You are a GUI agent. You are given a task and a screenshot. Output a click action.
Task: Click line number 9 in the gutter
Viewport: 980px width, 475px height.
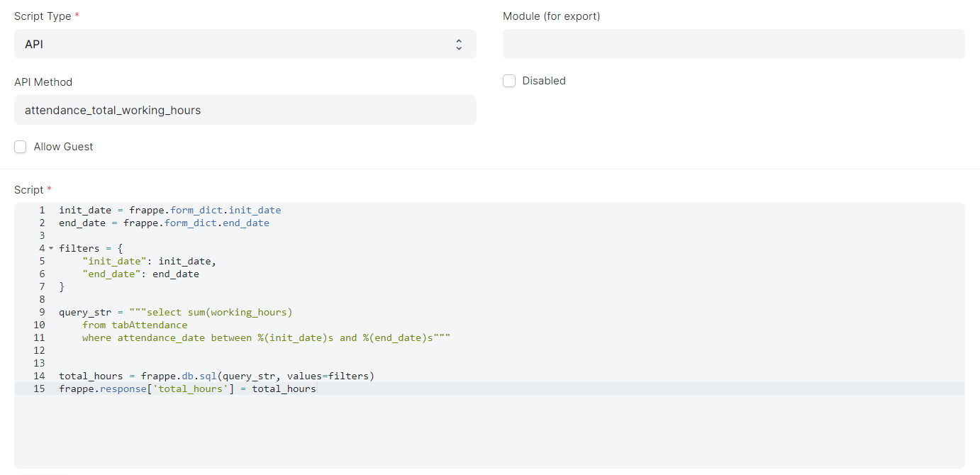tap(39, 312)
